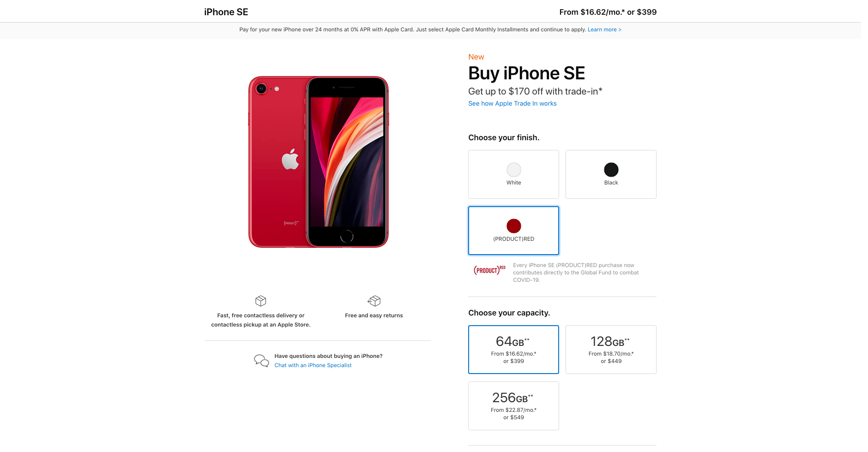Click the iPhone SE header title
The image size is (868, 452).
(226, 12)
